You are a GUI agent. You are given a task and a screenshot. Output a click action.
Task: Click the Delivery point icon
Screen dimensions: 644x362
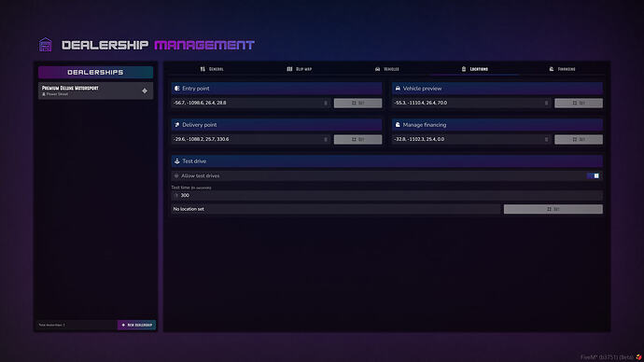[x=177, y=125]
